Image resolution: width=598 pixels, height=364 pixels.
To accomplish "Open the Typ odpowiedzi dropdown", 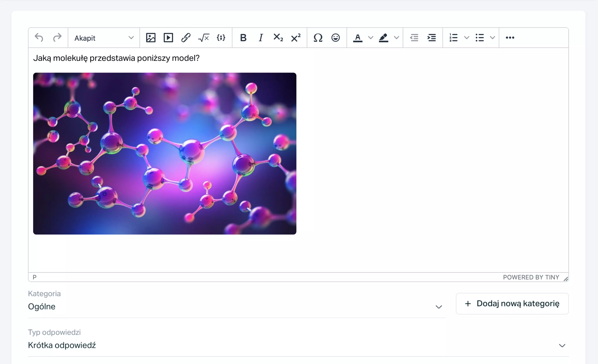I will [298, 345].
